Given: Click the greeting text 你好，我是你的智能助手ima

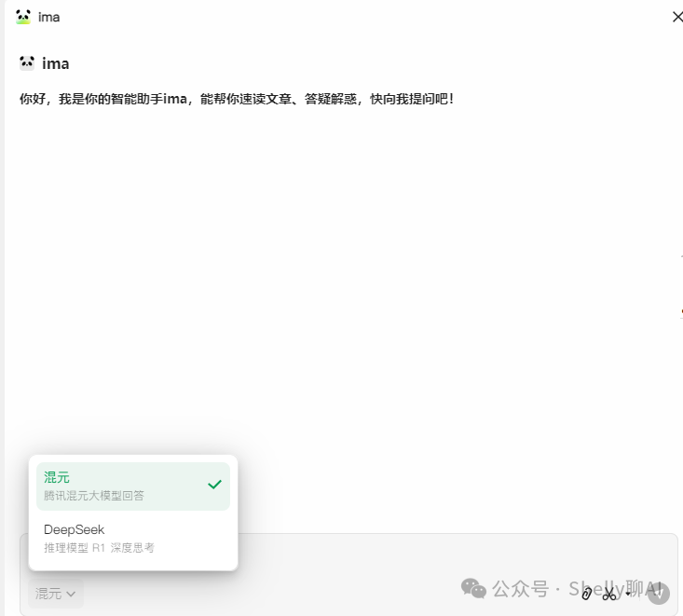Looking at the screenshot, I should point(103,99).
